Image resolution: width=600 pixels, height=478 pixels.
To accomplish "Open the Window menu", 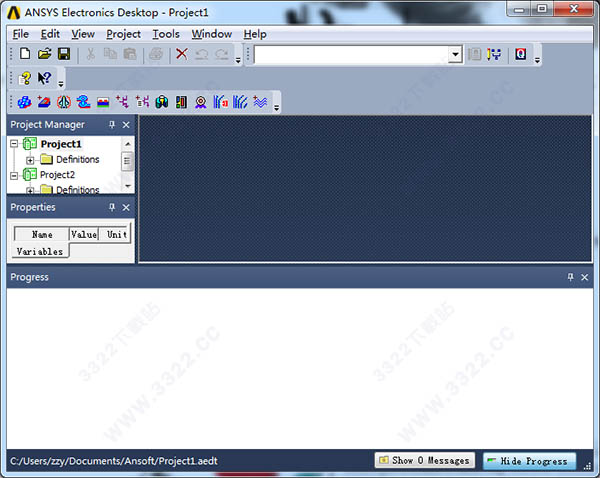I will pyautogui.click(x=212, y=34).
